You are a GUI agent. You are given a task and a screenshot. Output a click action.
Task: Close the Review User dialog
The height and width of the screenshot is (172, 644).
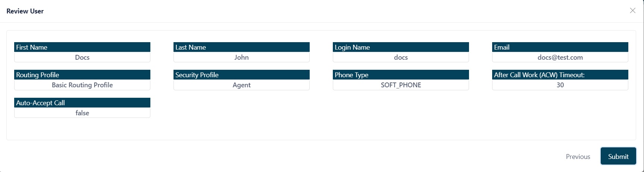click(x=632, y=10)
